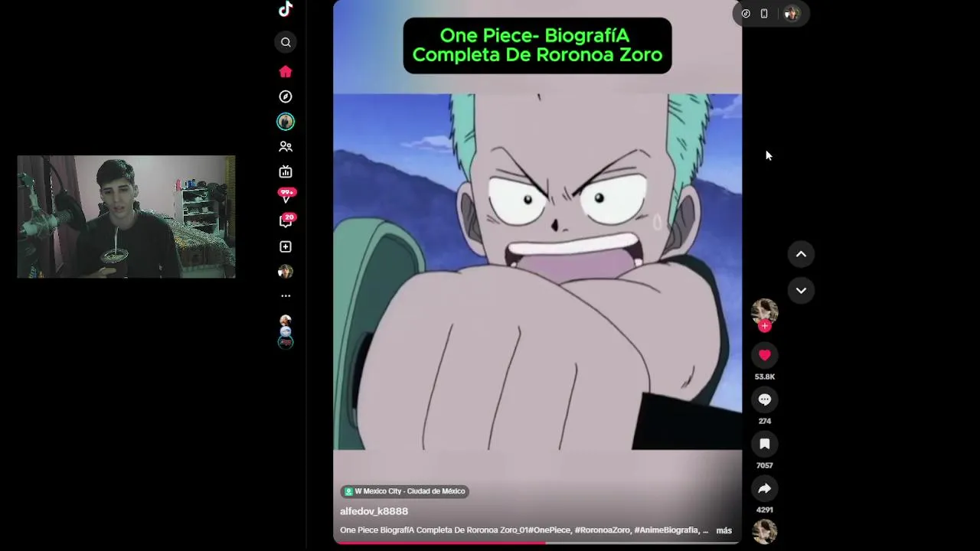Click the get app phone icon
Screen dimensions: 980x551
[764, 14]
